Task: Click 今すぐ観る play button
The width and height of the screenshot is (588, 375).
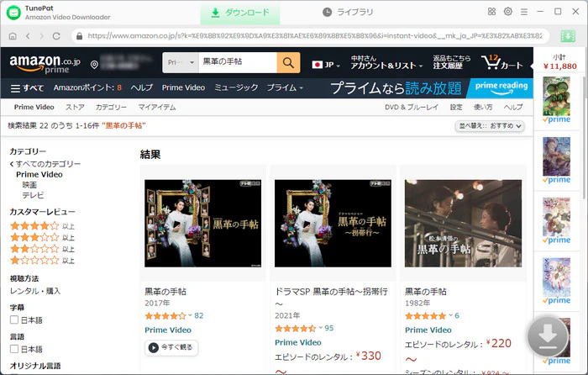Action: [x=171, y=347]
